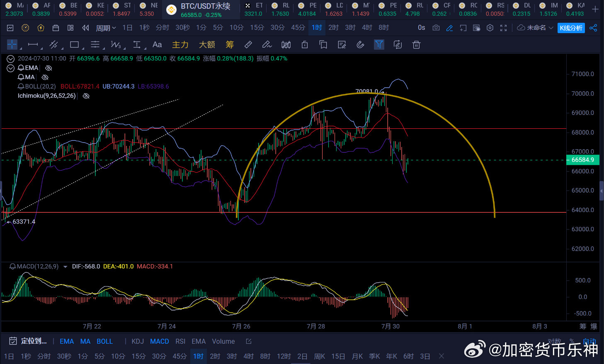Select the rectangle shape tool
The width and height of the screenshot is (604, 364).
tap(75, 45)
